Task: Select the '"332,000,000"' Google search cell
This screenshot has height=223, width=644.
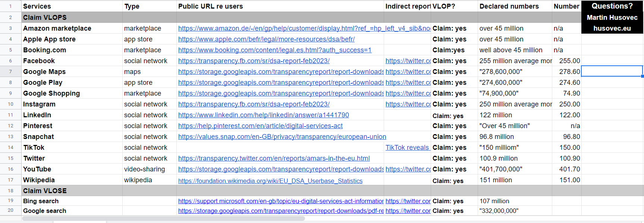Action: pos(515,211)
